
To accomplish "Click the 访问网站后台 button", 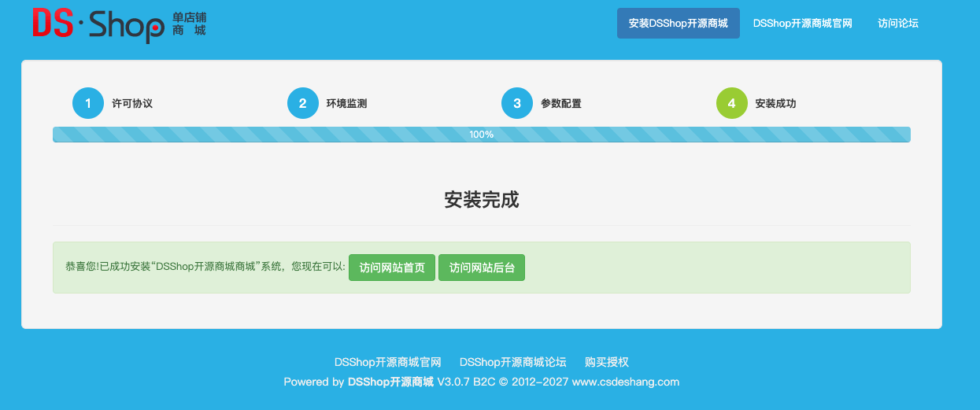I will [482, 268].
